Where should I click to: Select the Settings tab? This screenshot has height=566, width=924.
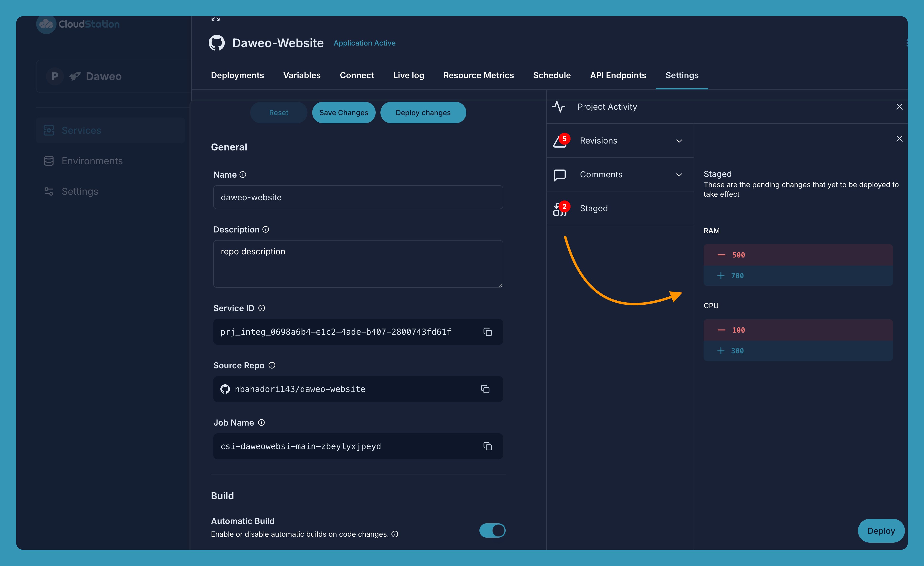click(682, 75)
